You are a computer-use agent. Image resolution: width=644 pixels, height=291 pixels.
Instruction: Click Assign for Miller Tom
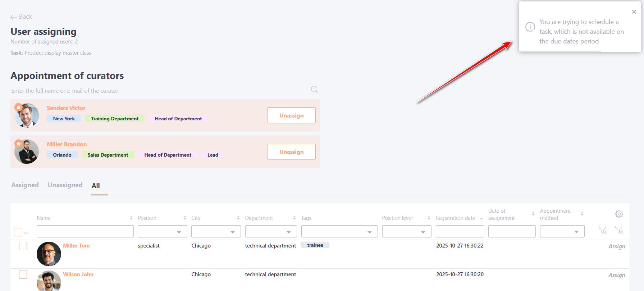tap(616, 246)
